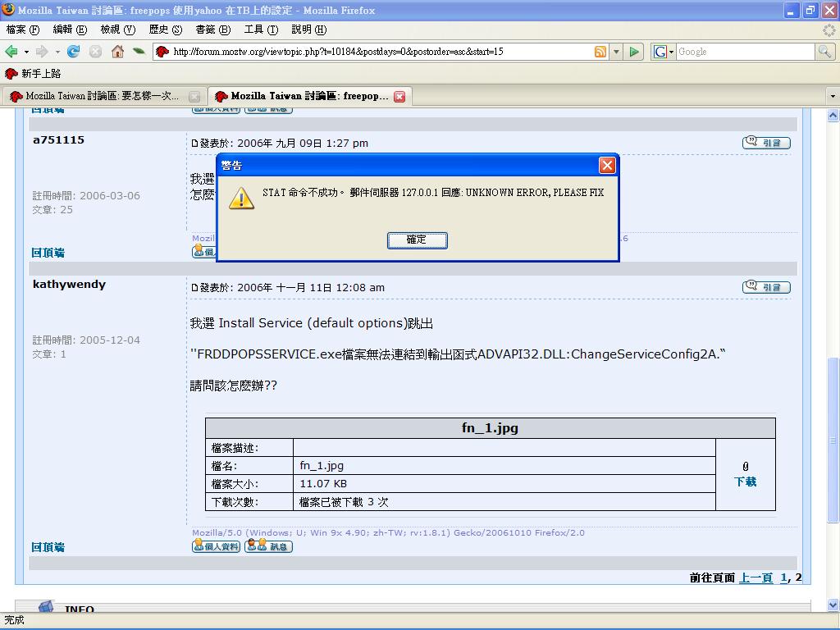Open the 歷史 (S) menu
The image size is (840, 630).
[x=166, y=30]
